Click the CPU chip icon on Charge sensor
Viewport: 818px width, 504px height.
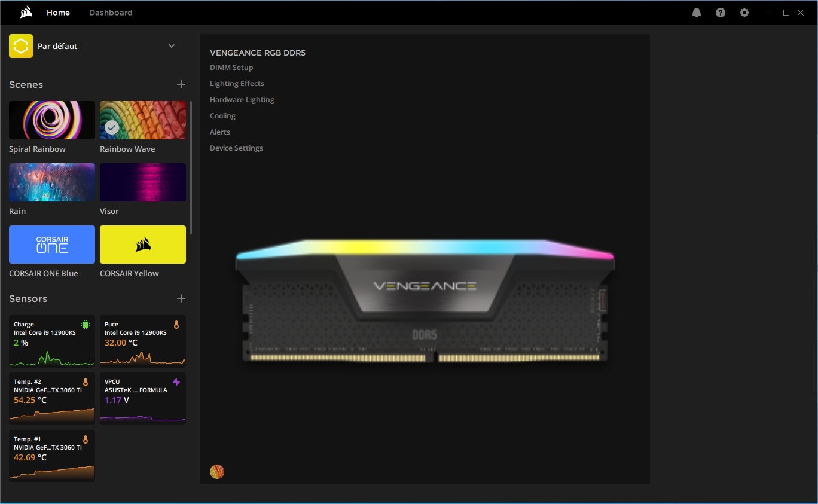pyautogui.click(x=86, y=325)
